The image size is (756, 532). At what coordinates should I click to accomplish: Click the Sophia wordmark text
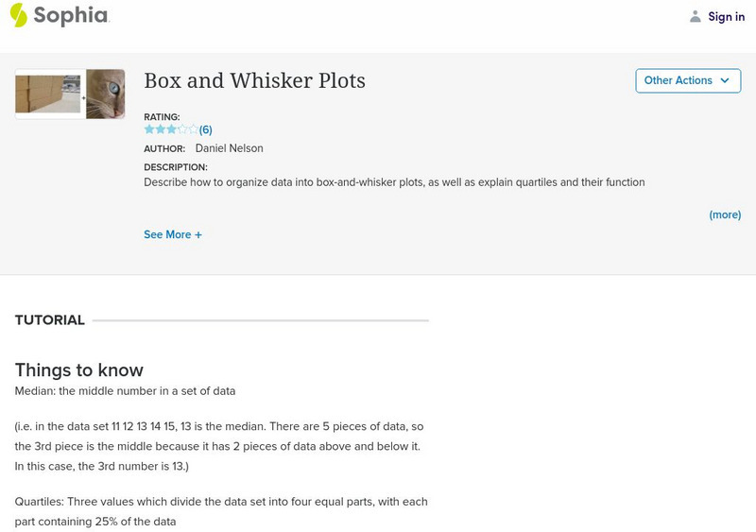72,16
